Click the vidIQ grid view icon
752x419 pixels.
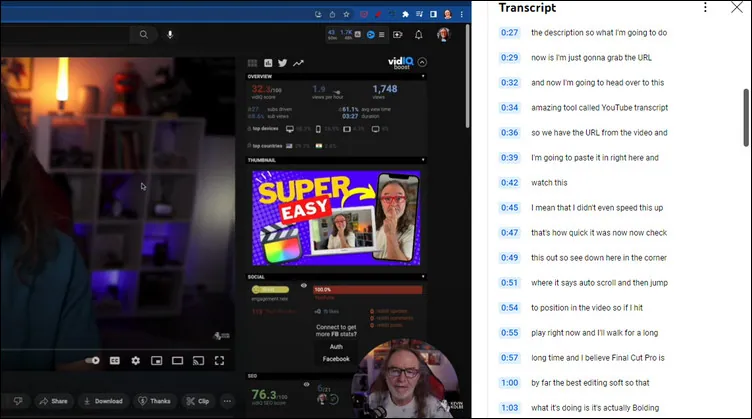252,63
